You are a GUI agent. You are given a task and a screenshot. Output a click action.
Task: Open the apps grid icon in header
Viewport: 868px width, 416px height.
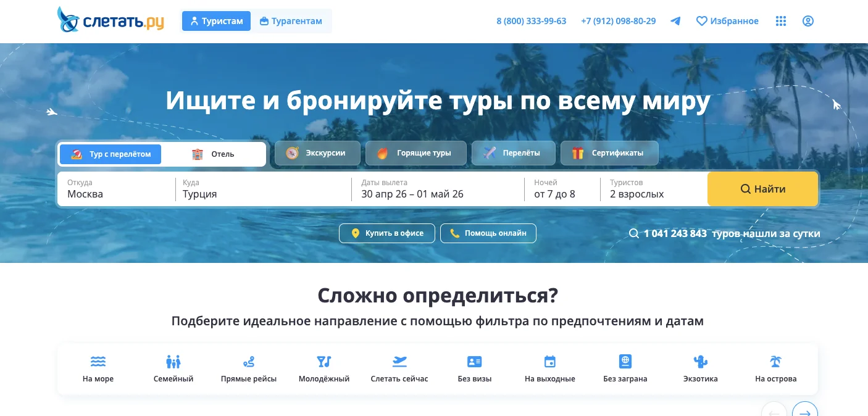(780, 20)
